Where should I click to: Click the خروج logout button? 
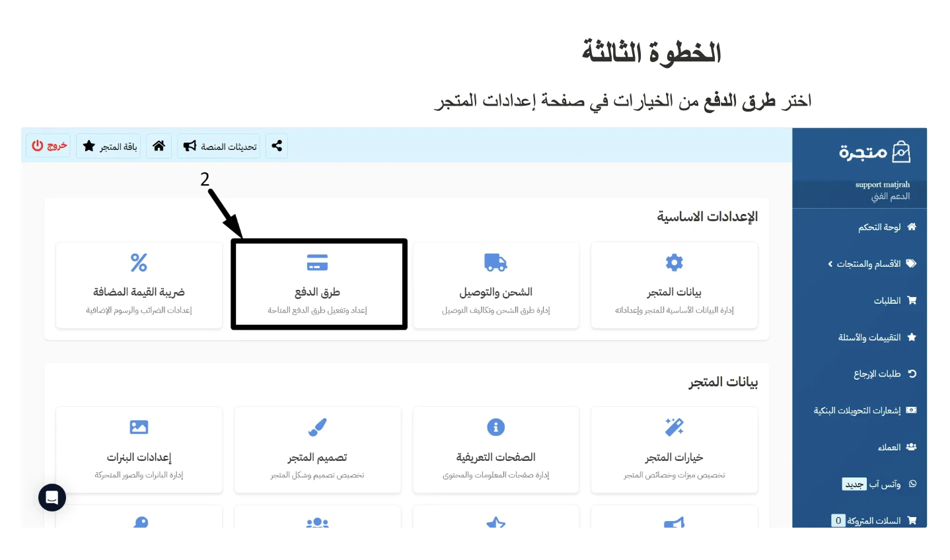(49, 146)
